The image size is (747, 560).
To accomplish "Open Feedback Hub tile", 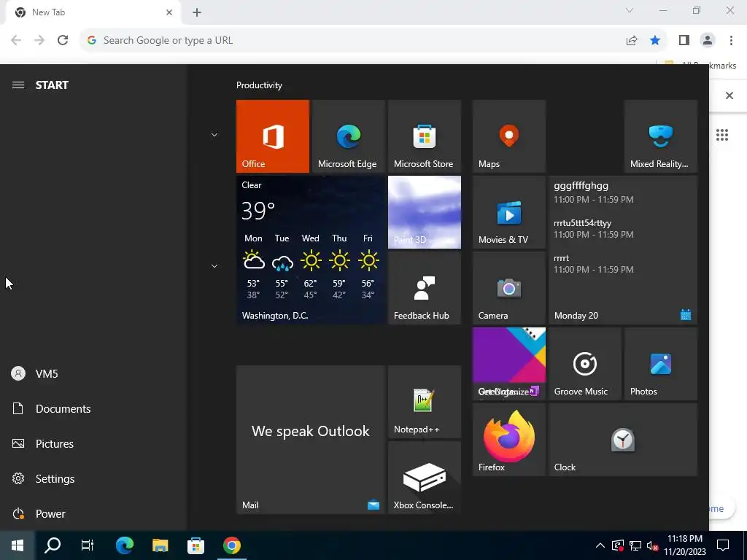I will pos(425,288).
